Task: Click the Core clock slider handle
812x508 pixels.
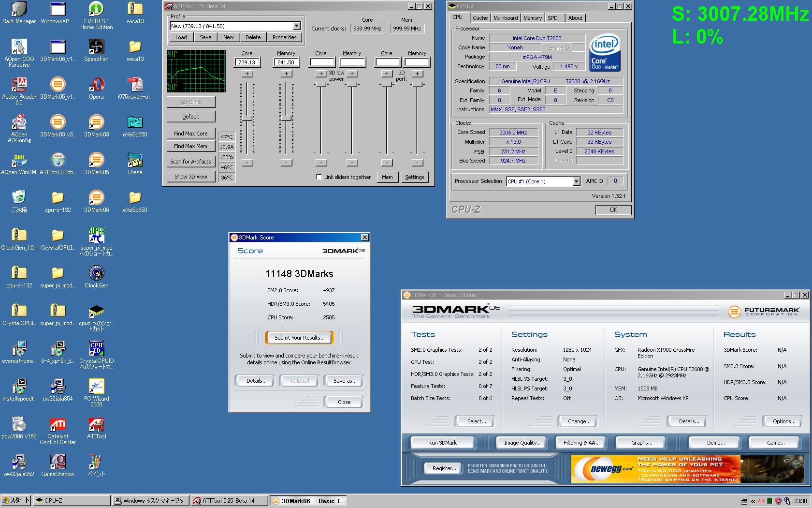Action: (x=247, y=119)
